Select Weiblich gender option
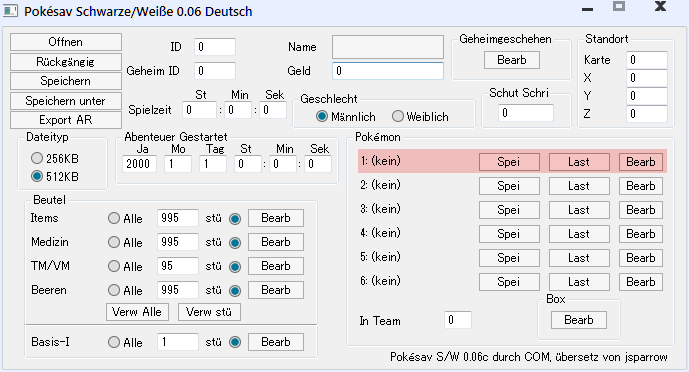 [398, 116]
